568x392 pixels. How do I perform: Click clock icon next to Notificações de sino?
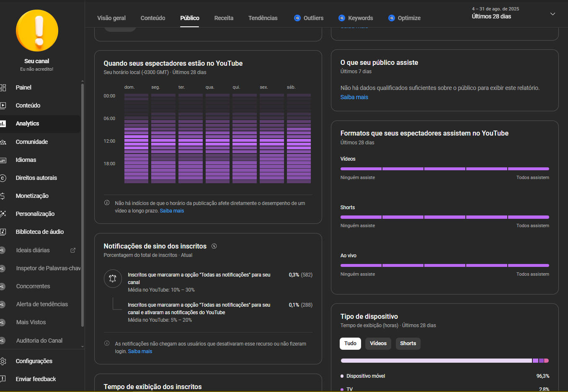214,246
